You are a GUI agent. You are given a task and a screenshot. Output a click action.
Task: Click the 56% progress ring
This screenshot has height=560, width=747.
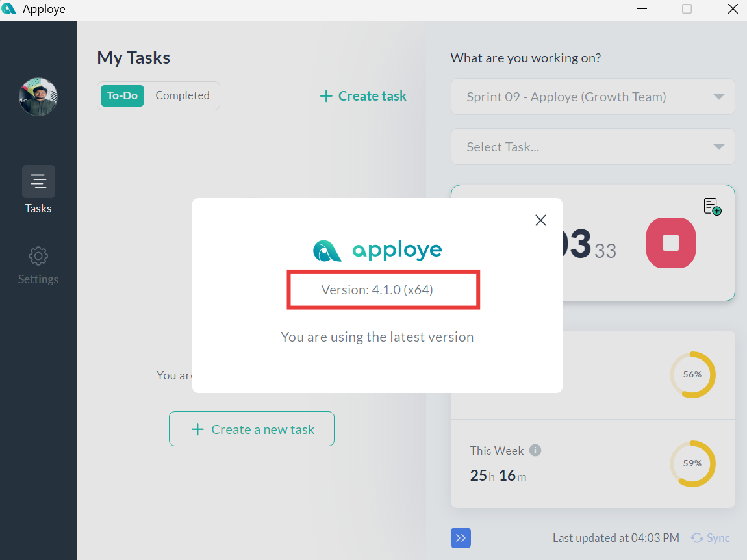(x=692, y=375)
